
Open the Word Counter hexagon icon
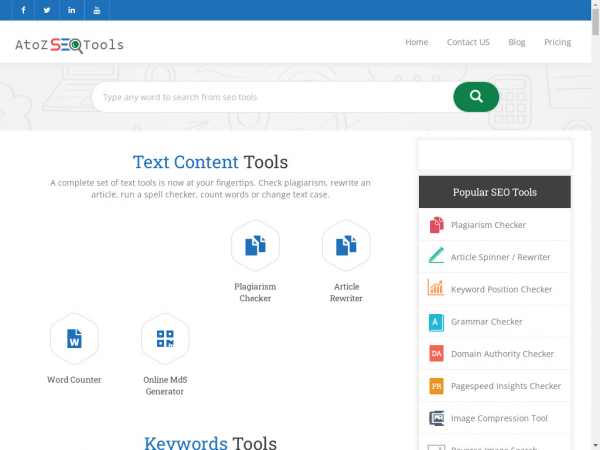(74, 339)
